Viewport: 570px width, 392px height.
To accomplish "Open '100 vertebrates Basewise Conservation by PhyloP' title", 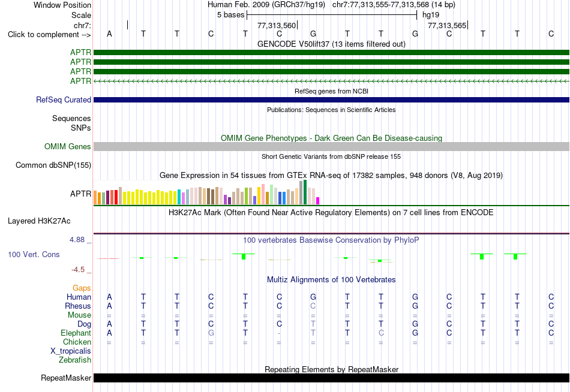I will pyautogui.click(x=331, y=240).
